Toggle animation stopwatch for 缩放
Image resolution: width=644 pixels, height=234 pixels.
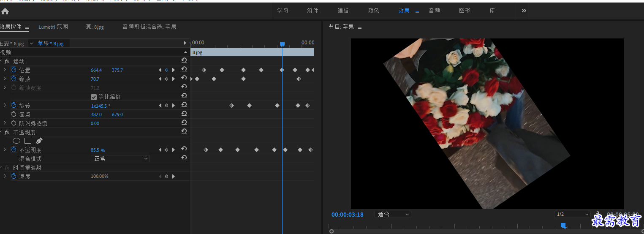tap(14, 79)
